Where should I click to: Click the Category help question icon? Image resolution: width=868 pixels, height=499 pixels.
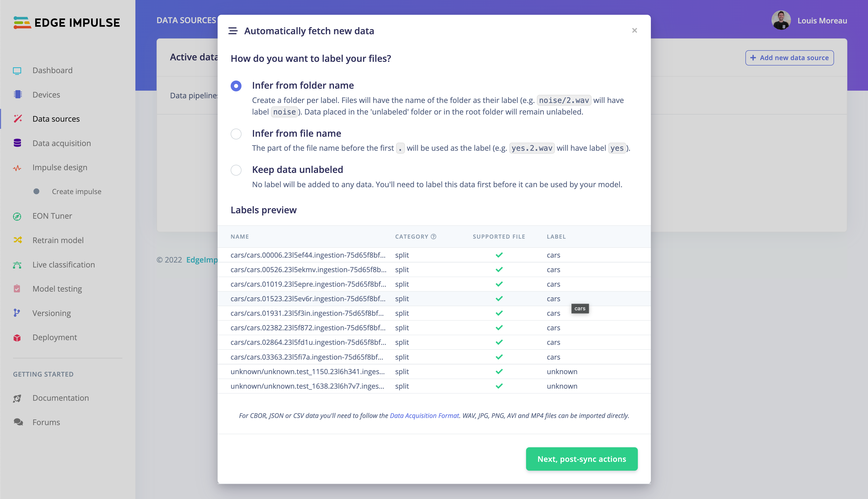click(x=433, y=236)
